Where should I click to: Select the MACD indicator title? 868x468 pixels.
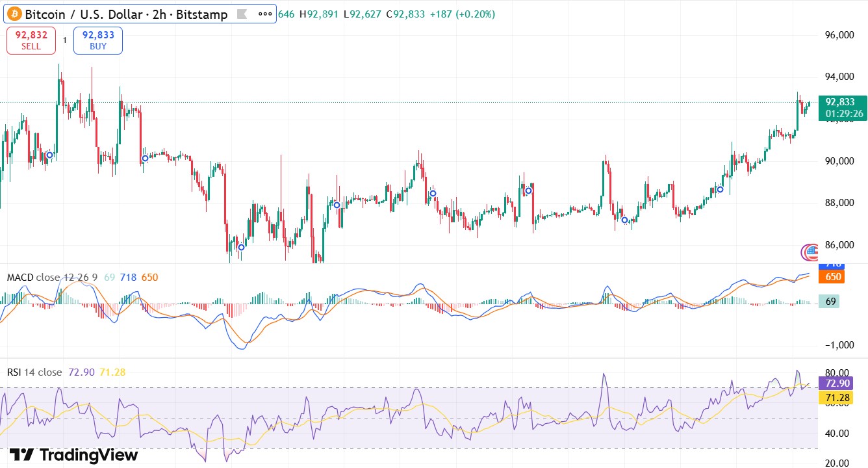point(21,276)
